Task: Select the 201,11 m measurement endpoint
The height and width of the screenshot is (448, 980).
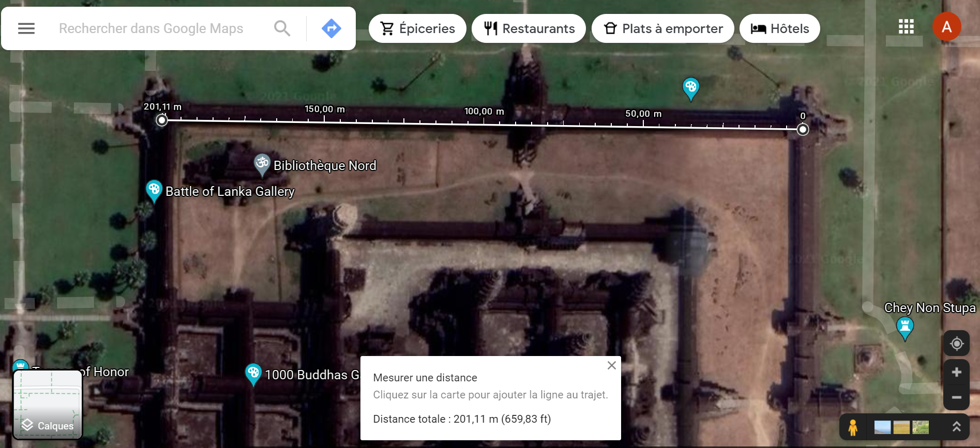Action: pos(162,120)
